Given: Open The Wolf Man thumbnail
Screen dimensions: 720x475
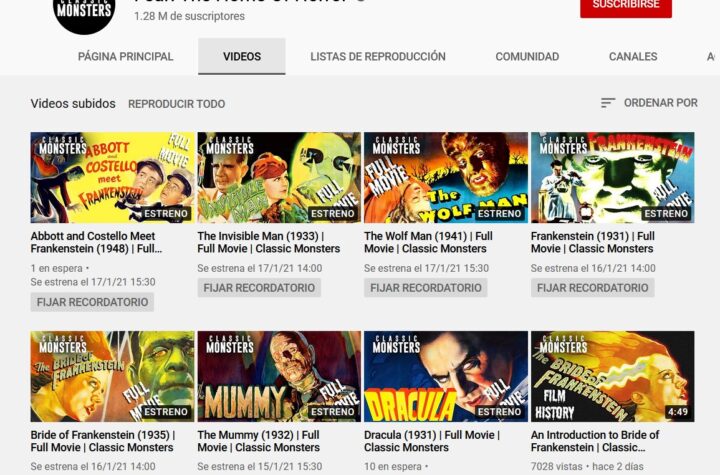Looking at the screenshot, I should pyautogui.click(x=446, y=177).
